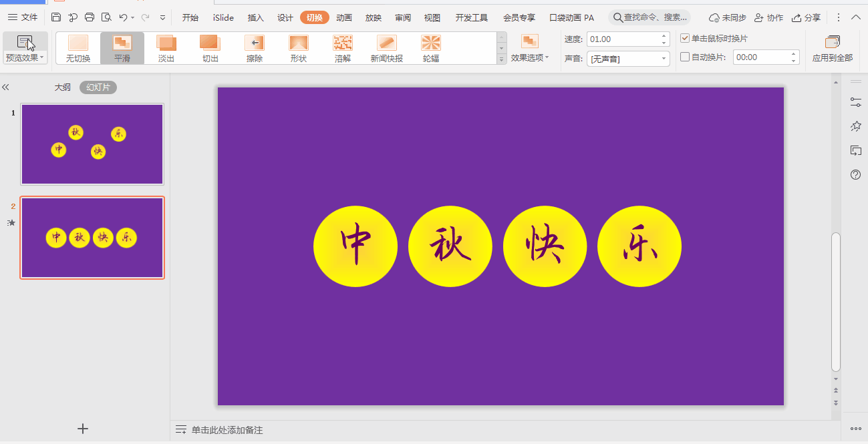
Task: Click 应用到全部 to apply transition everywhere
Action: click(x=832, y=48)
